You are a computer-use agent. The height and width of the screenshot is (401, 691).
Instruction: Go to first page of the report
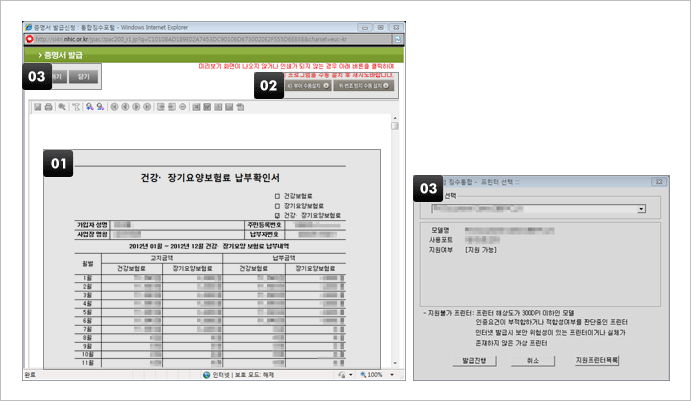114,106
